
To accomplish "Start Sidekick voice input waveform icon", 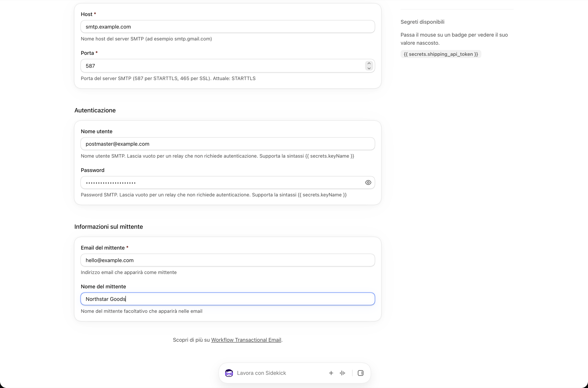I will tap(342, 373).
